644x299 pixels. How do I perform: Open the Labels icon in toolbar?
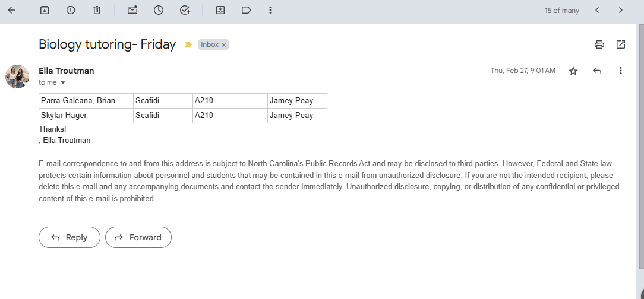(x=247, y=10)
